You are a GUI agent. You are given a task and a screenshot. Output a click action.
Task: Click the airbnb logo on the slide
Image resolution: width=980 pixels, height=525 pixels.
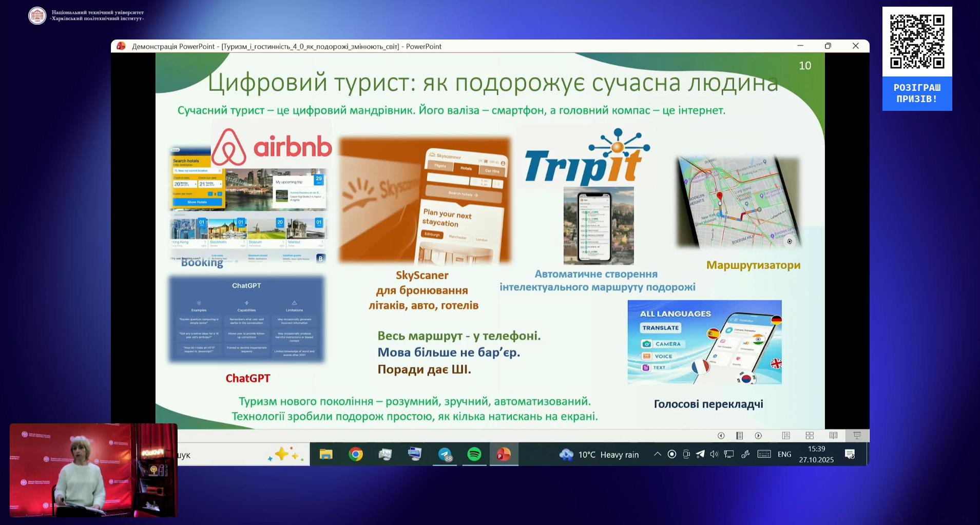[x=272, y=146]
